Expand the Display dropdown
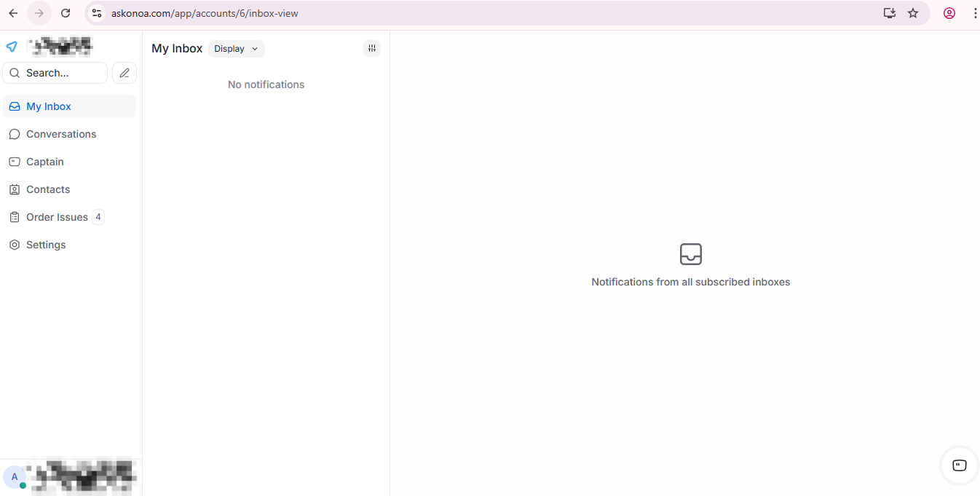The height and width of the screenshot is (496, 980). tap(236, 49)
